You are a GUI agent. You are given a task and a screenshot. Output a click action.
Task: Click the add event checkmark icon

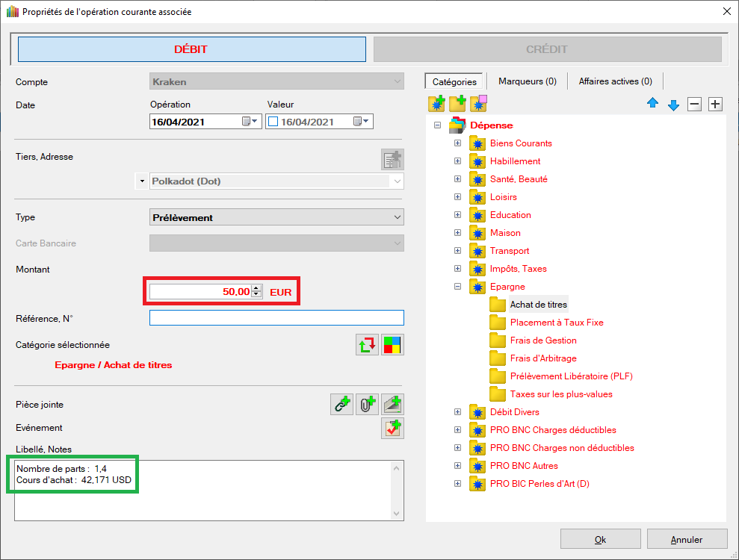[393, 428]
